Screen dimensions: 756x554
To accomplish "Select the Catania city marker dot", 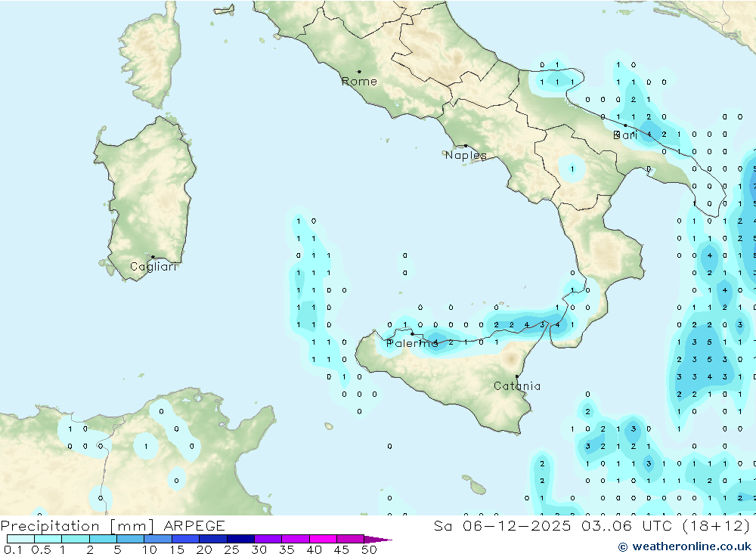I will click(517, 376).
